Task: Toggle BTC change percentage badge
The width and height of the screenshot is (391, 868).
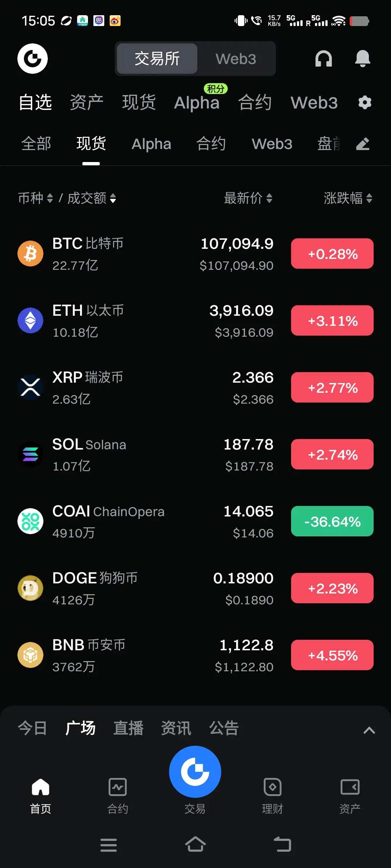Action: 332,254
